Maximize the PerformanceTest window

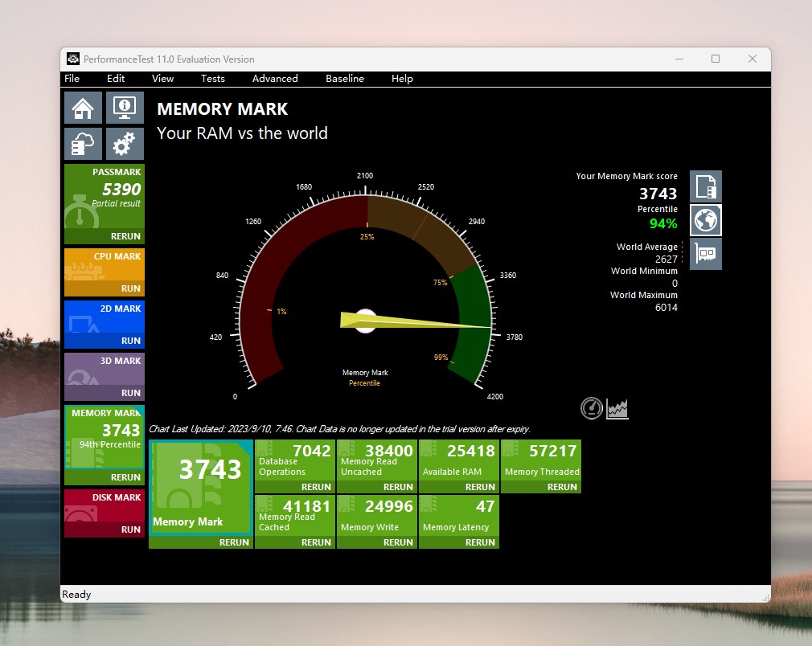[716, 59]
